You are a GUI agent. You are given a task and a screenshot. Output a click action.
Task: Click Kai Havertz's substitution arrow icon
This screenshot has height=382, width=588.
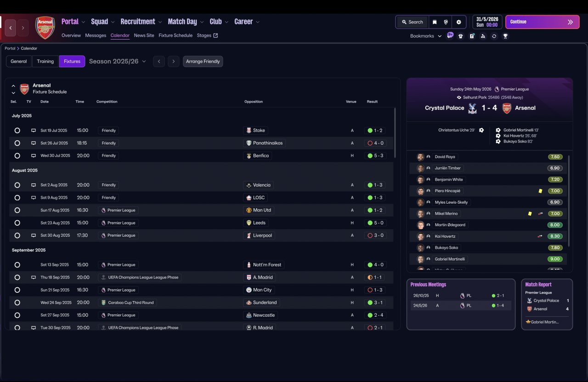click(540, 236)
